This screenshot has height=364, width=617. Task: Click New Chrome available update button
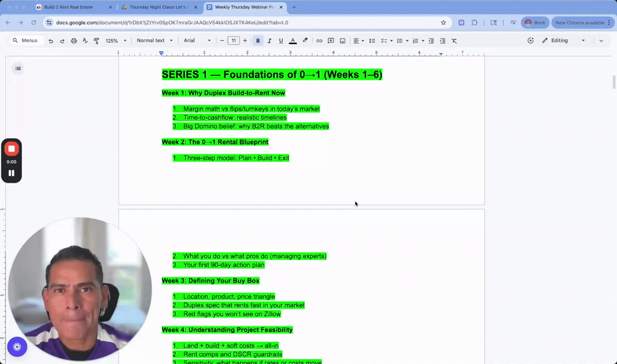pyautogui.click(x=583, y=22)
